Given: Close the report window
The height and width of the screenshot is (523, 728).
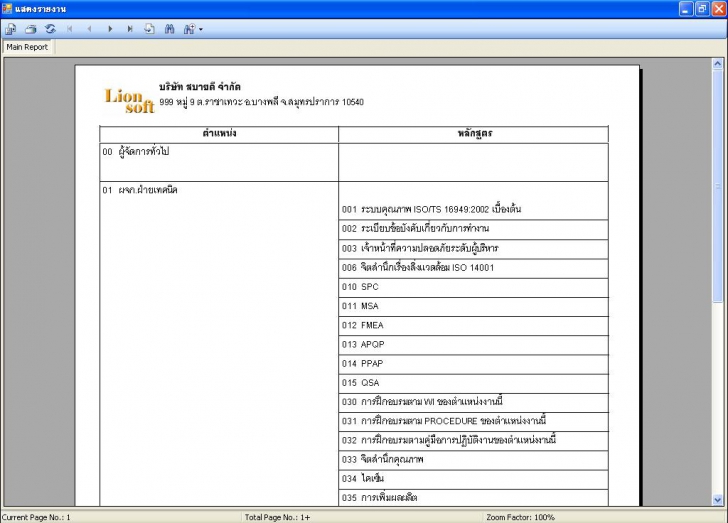Looking at the screenshot, I should click(719, 9).
